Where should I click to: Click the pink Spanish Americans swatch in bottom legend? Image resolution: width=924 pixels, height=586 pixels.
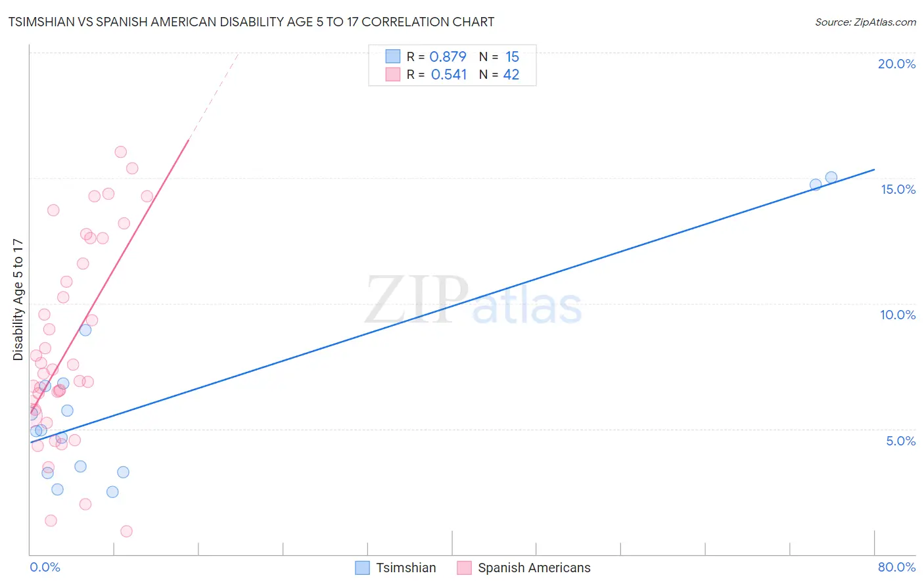tap(465, 568)
